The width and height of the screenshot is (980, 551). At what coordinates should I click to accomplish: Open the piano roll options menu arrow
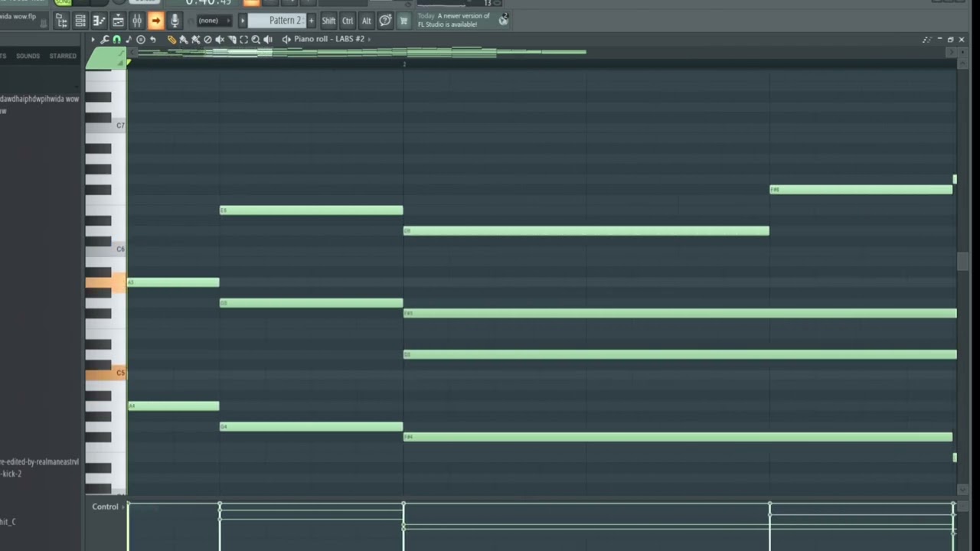[93, 39]
